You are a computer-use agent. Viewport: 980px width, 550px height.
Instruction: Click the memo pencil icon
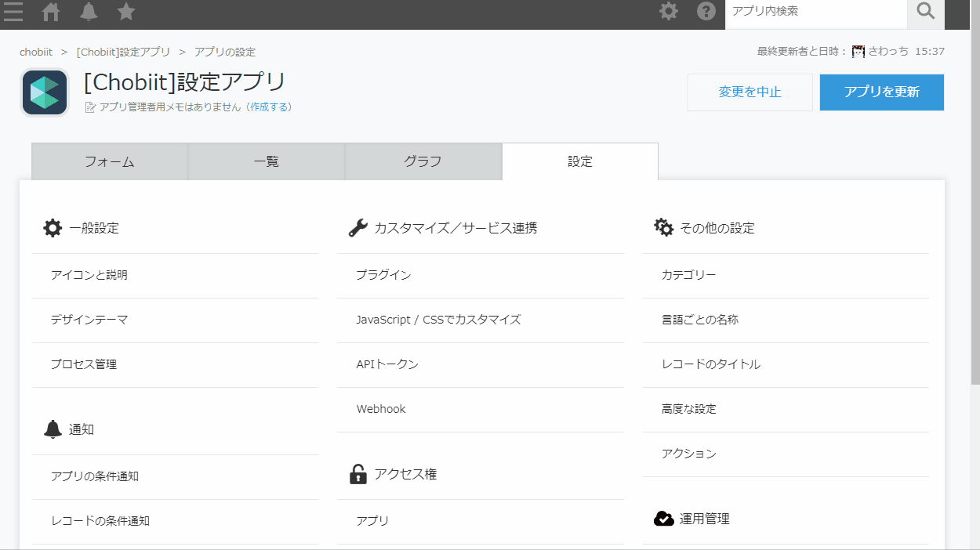click(x=90, y=107)
